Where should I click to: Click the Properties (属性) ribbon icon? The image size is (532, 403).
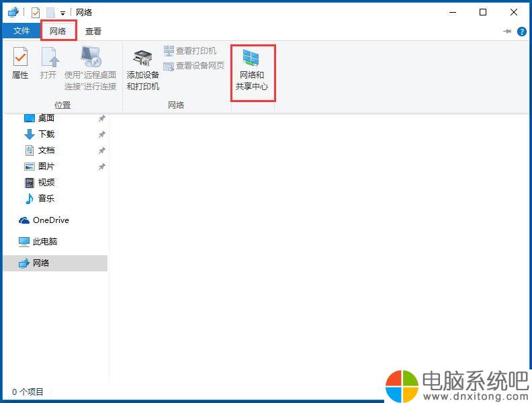pyautogui.click(x=20, y=63)
